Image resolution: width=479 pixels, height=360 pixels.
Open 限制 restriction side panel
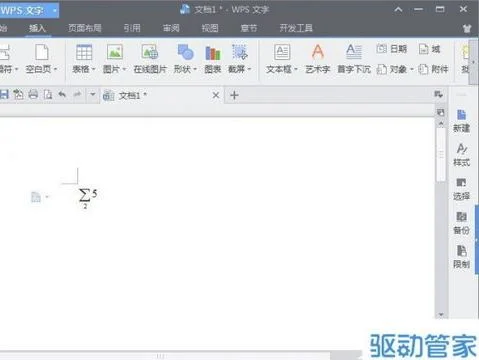[461, 257]
